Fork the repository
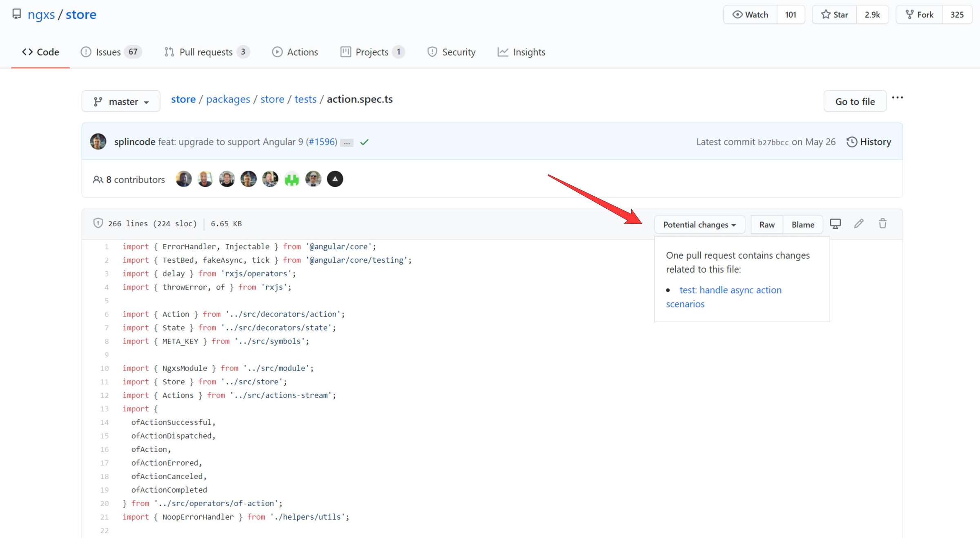Viewport: 980px width, 538px height. pyautogui.click(x=919, y=15)
